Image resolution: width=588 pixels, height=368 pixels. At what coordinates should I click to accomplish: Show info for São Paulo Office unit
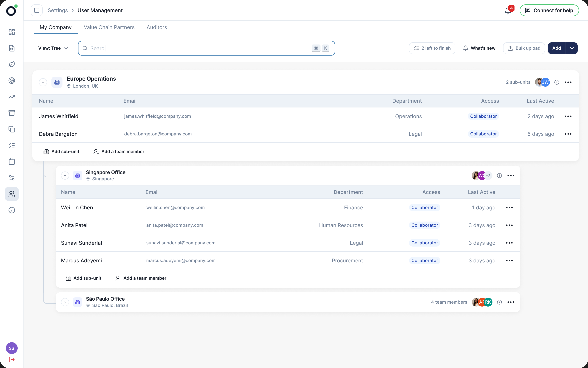499,302
